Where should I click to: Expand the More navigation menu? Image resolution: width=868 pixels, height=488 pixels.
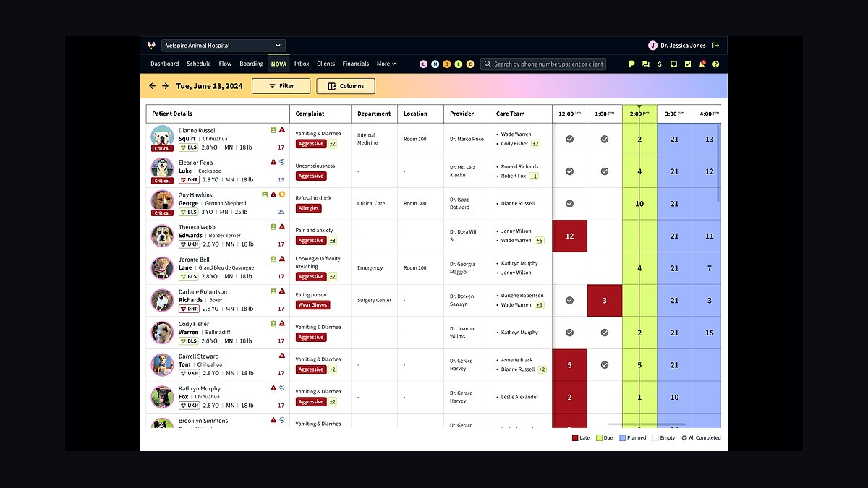pyautogui.click(x=386, y=64)
